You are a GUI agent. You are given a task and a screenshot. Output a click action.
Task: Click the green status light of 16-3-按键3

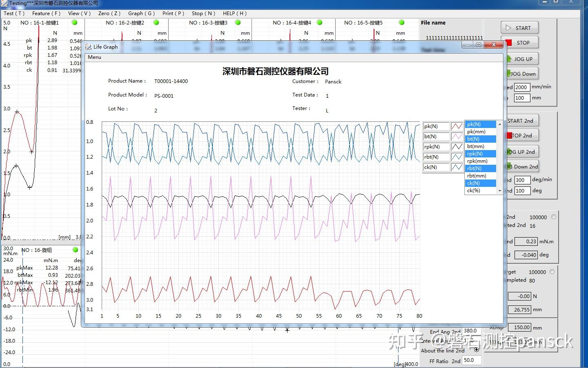coord(238,22)
